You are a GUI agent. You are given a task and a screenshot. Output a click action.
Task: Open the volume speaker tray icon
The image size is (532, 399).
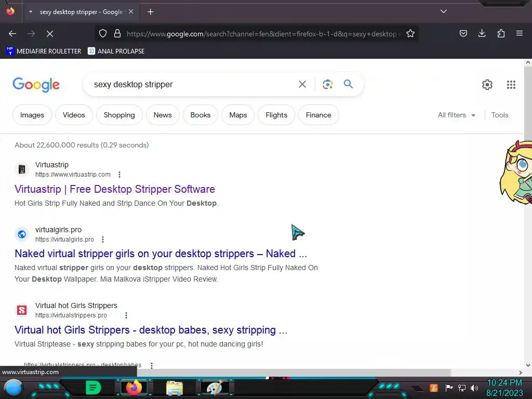[474, 388]
